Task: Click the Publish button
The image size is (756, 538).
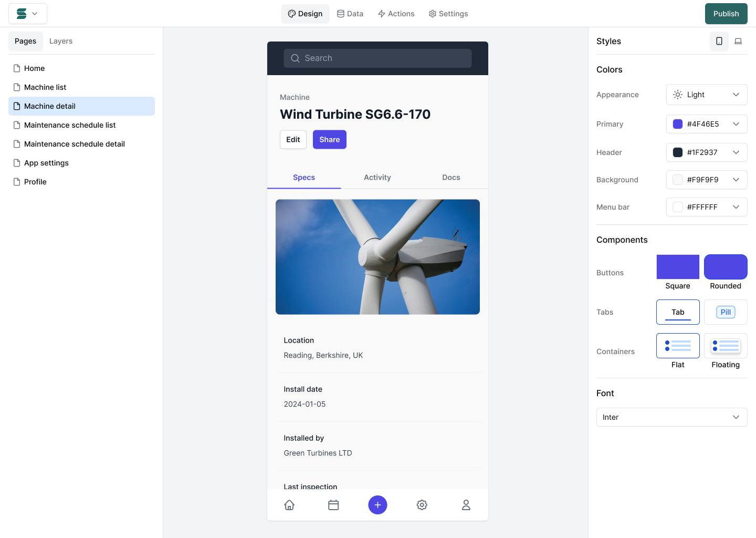Action: coord(726,14)
